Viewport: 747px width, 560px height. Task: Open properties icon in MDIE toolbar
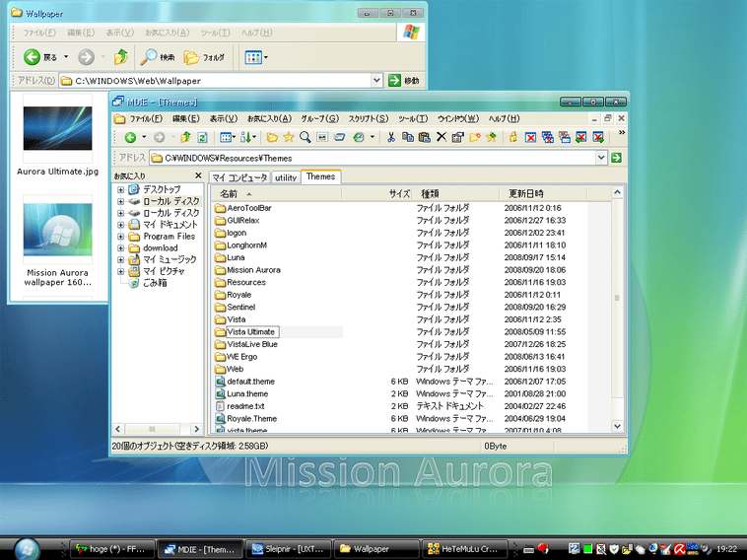pyautogui.click(x=458, y=138)
